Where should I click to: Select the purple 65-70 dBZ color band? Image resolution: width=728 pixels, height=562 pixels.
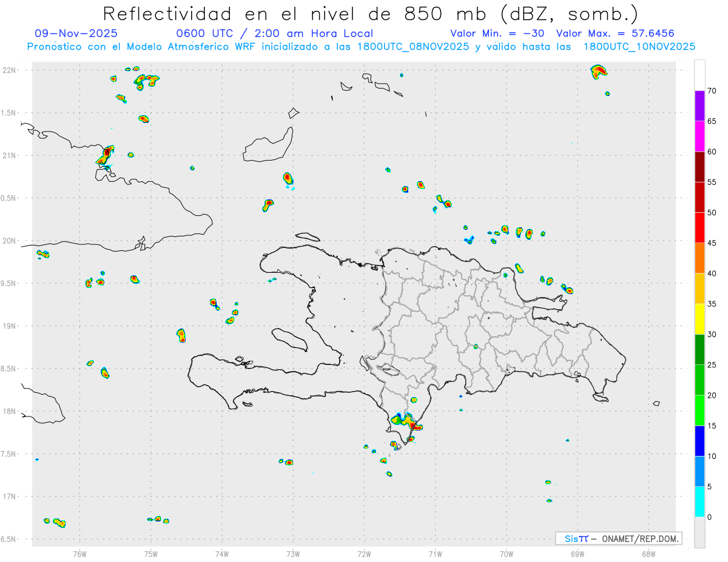pos(699,106)
